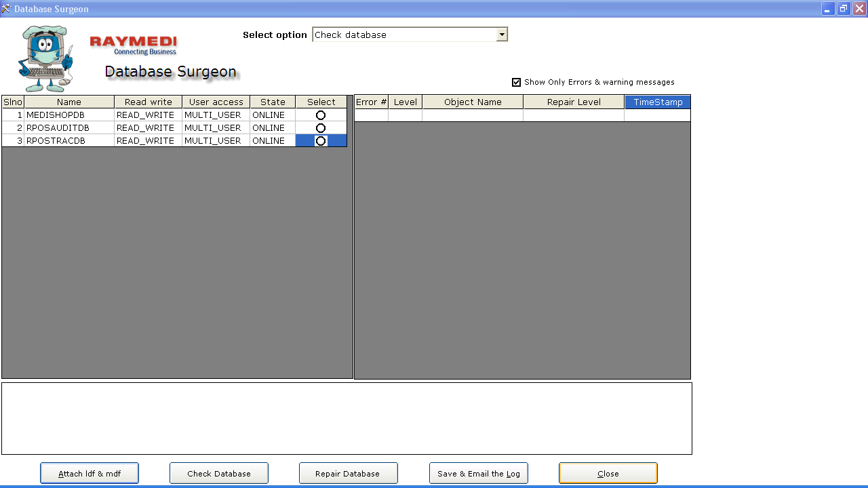Image resolution: width=868 pixels, height=488 pixels.
Task: Click the Read write column header
Action: (x=149, y=102)
